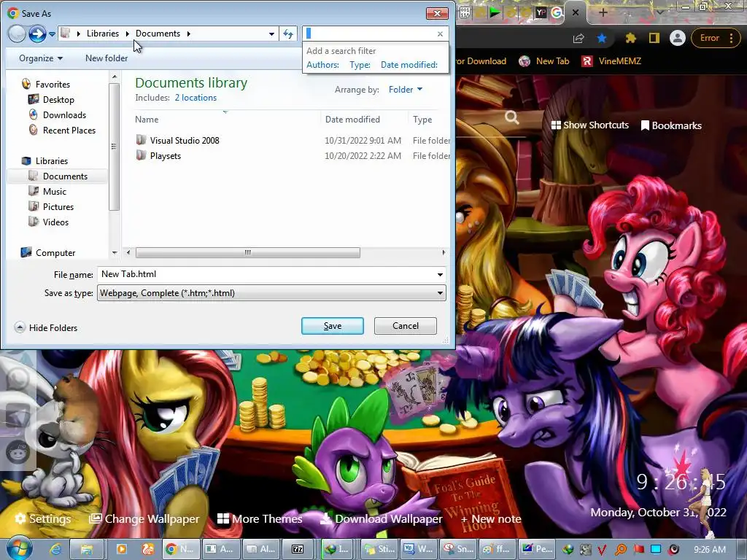Image resolution: width=747 pixels, height=560 pixels.
Task: Collapse with Hide Folders
Action: coord(46,327)
